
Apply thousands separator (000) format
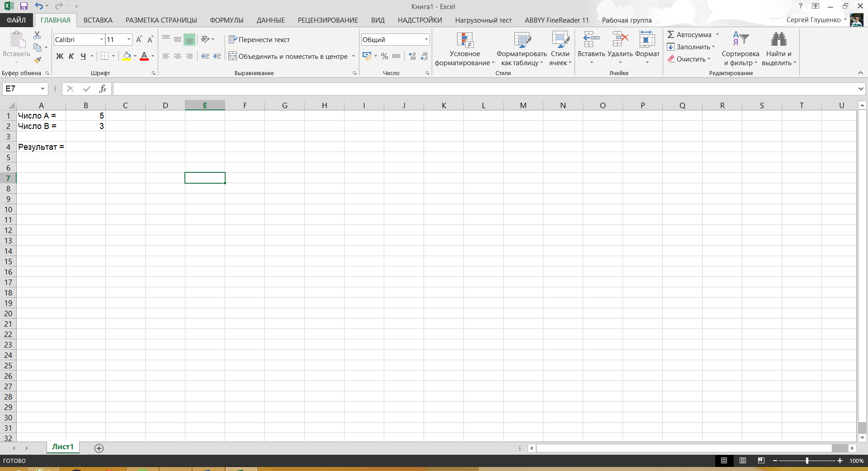pos(396,56)
